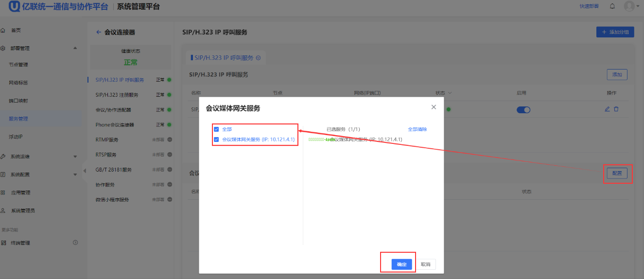This screenshot has height=279, width=644.
Task: Open the SIP/H.323 IP 呼叫服务 group tab dropdown
Action: point(258,58)
